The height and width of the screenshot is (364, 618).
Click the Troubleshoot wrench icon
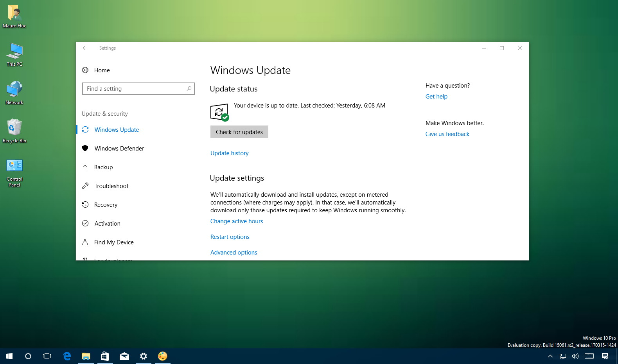(x=85, y=186)
